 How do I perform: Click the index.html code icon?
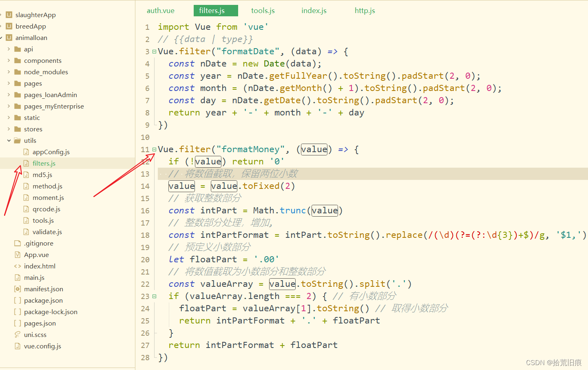pyautogui.click(x=18, y=266)
